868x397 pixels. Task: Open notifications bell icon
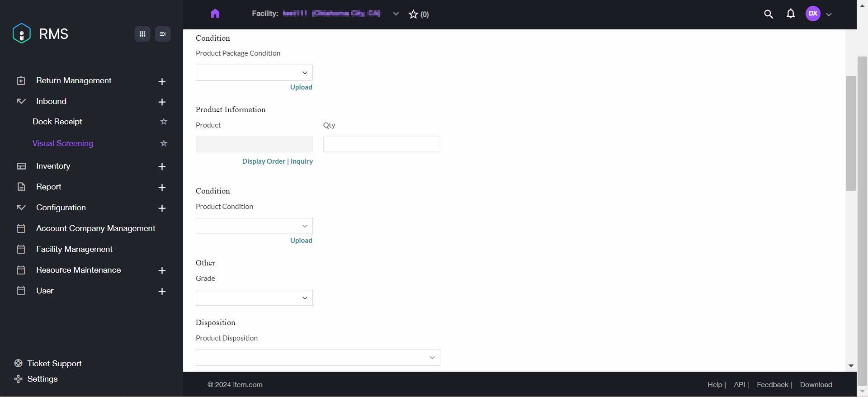790,14
